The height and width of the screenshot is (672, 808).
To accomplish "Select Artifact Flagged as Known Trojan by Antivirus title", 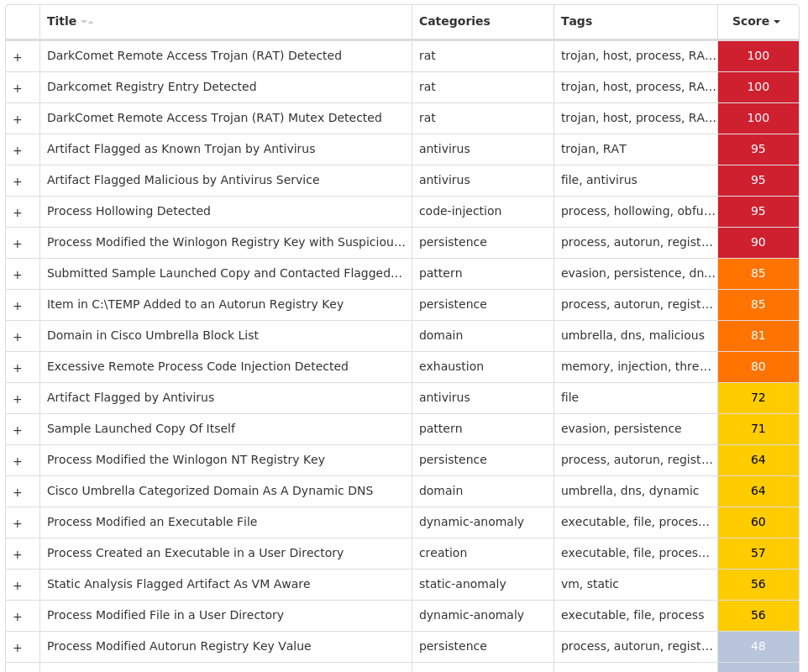I will click(x=181, y=149).
